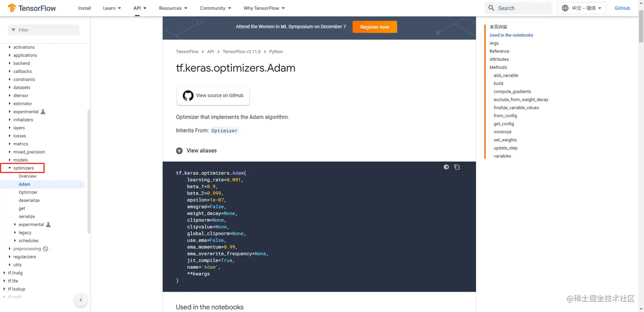Jump to Reference section
This screenshot has height=312, width=644.
coord(499,52)
